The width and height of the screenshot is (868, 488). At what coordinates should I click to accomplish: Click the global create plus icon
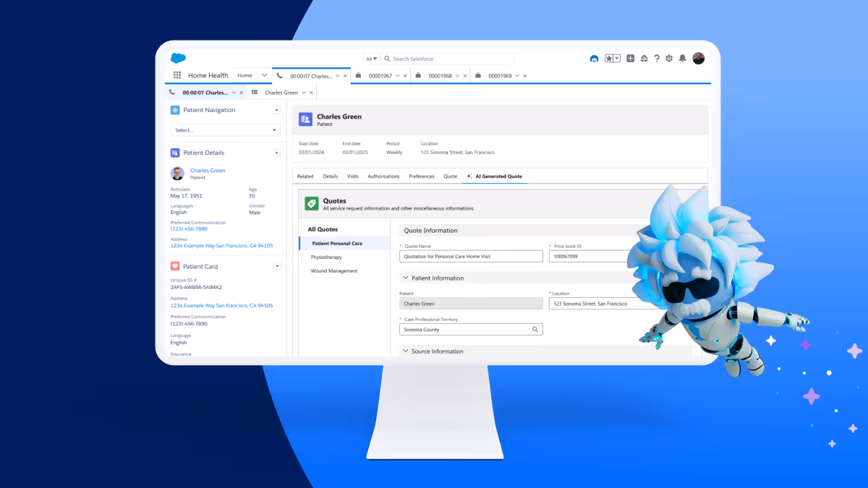pyautogui.click(x=631, y=59)
